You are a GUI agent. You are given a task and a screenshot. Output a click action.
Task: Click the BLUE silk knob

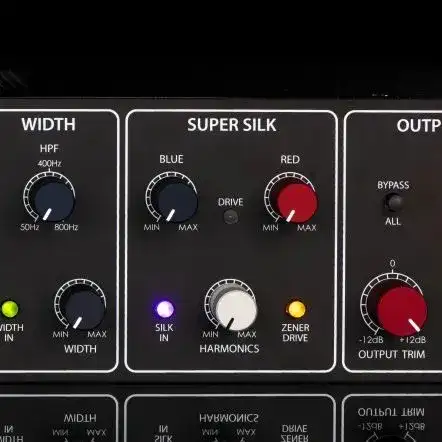point(177,202)
